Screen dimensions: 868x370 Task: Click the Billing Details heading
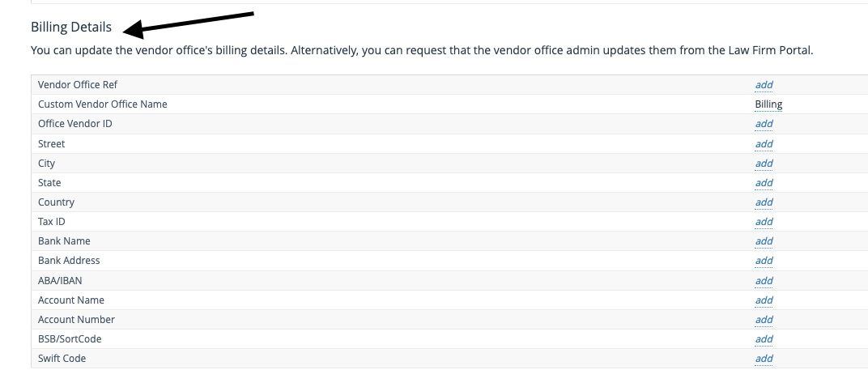point(71,28)
